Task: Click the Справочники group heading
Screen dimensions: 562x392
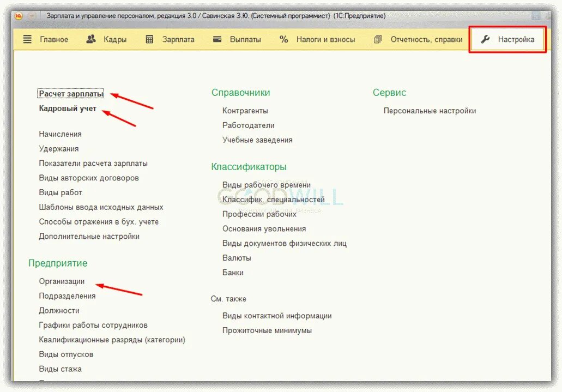Action: [x=240, y=93]
